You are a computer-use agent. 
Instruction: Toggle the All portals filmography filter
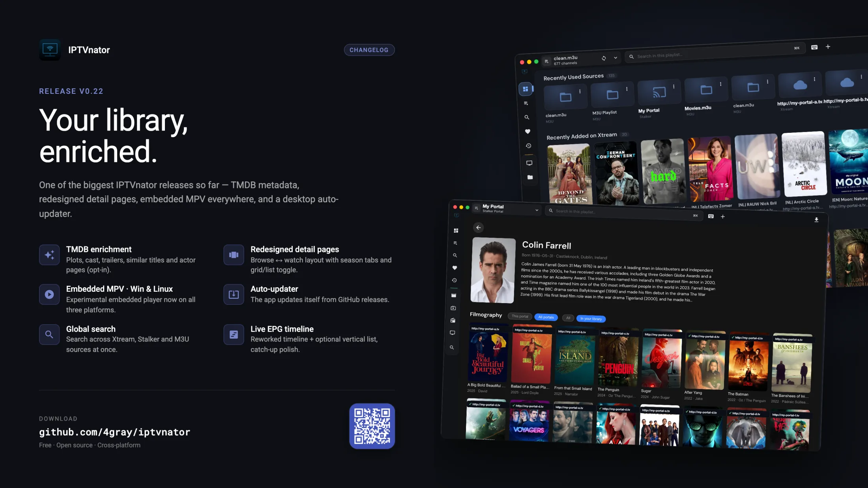tap(546, 317)
